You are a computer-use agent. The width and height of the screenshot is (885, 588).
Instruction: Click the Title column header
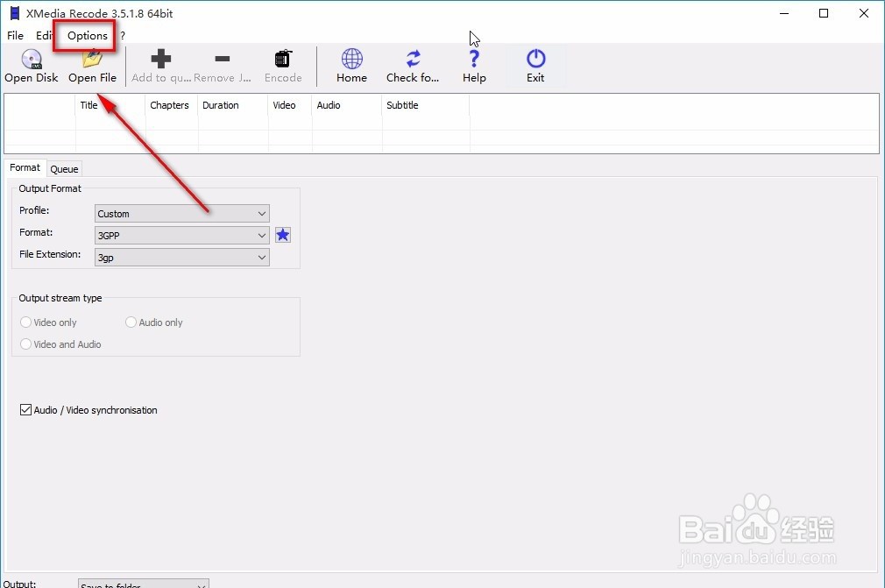(110, 105)
